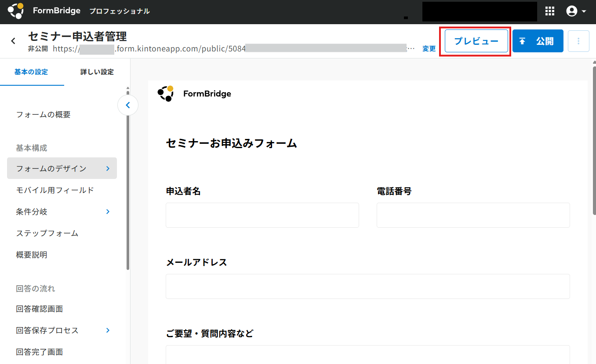The width and height of the screenshot is (596, 364).
Task: Click the 電話番号 input field
Action: tap(473, 215)
